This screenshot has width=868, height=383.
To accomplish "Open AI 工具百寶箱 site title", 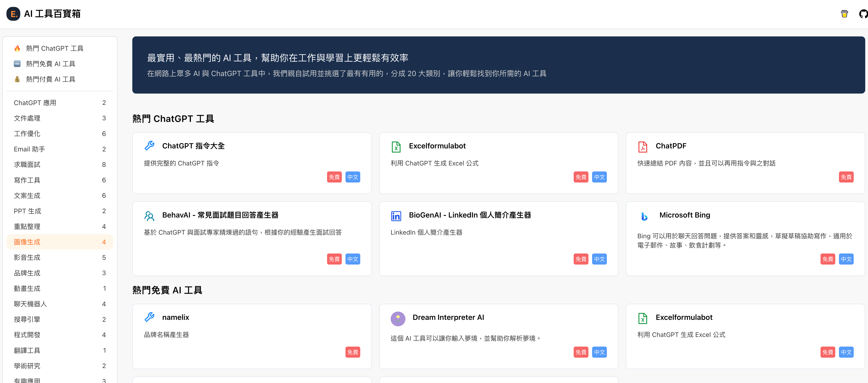I will click(x=52, y=14).
